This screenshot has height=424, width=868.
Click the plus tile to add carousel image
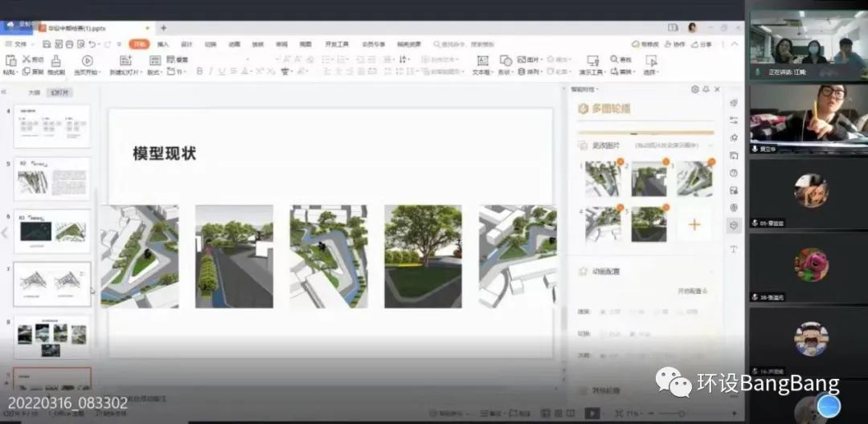[694, 225]
